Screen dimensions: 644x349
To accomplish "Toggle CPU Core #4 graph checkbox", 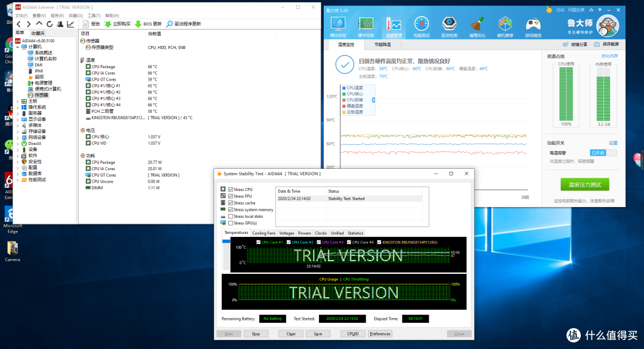I will pos(349,242).
